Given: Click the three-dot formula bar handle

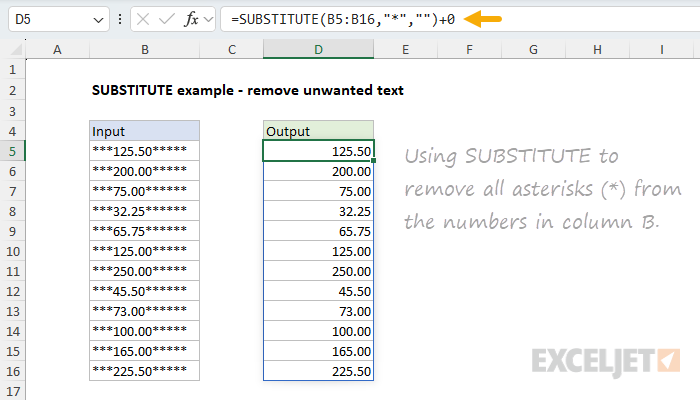Looking at the screenshot, I should coord(120,19).
